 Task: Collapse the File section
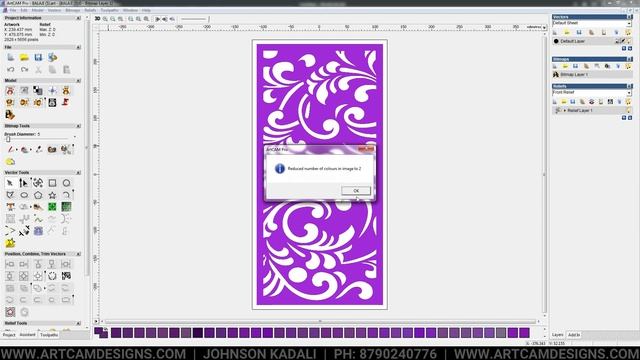pos(78,47)
